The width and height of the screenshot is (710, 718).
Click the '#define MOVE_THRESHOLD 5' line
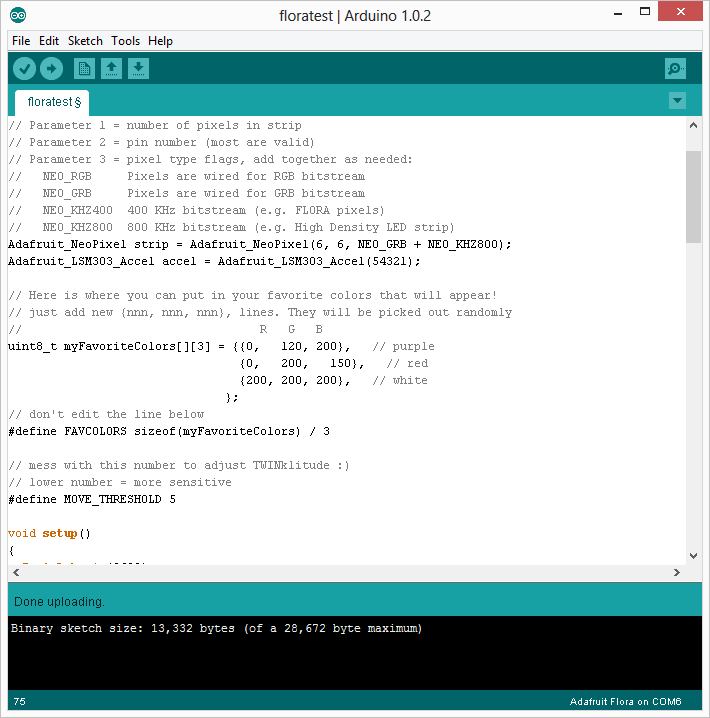(92, 499)
